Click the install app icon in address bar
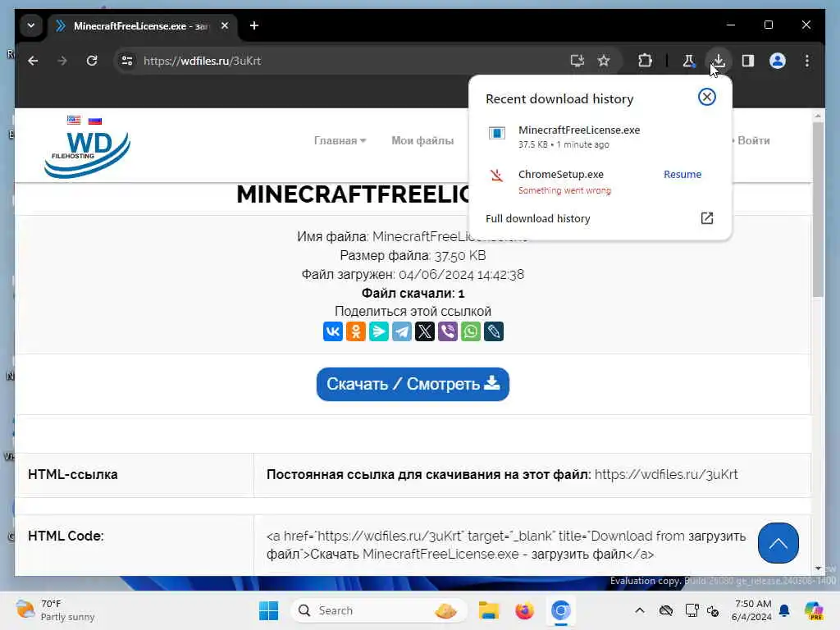Screen dimensions: 840x630 (x=577, y=61)
